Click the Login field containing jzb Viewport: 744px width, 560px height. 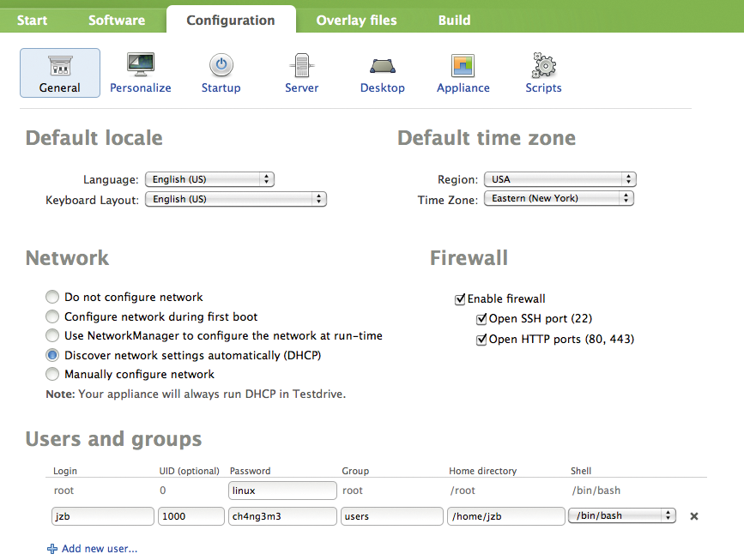(x=102, y=516)
